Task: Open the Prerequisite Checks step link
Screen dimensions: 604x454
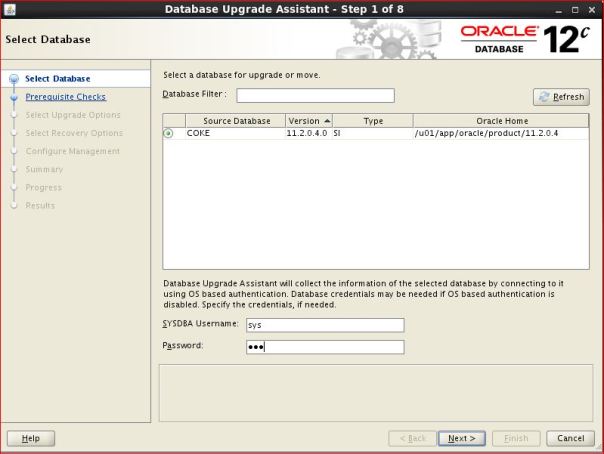Action: click(65, 97)
